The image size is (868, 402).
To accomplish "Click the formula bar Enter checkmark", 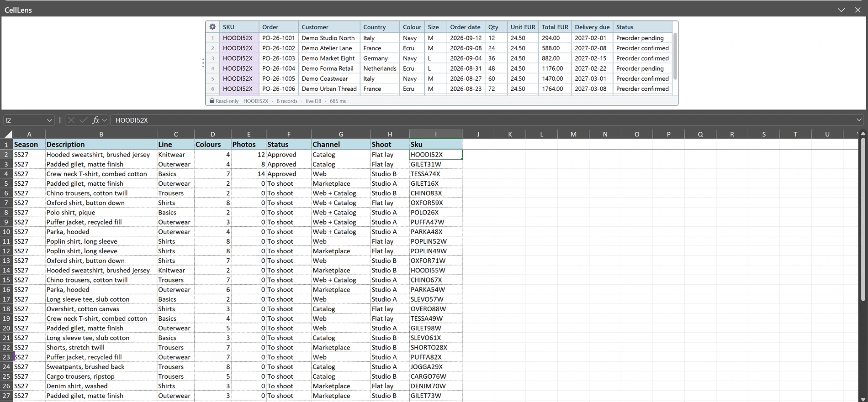I will [x=83, y=120].
